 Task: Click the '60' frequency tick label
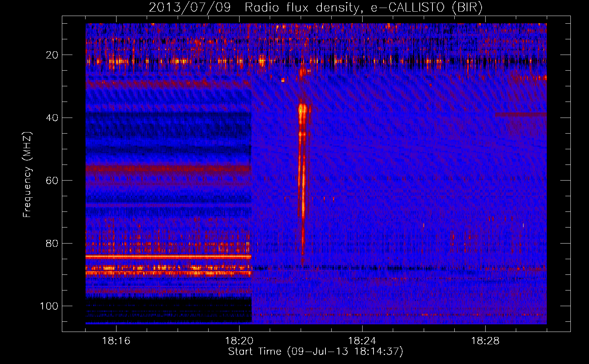tap(52, 181)
